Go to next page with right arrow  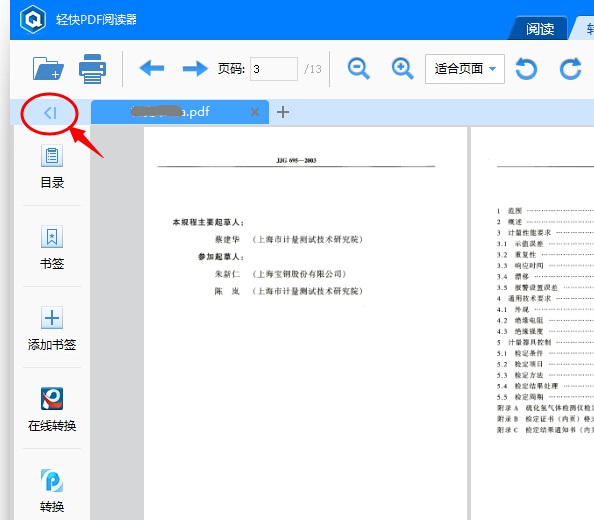(x=195, y=69)
